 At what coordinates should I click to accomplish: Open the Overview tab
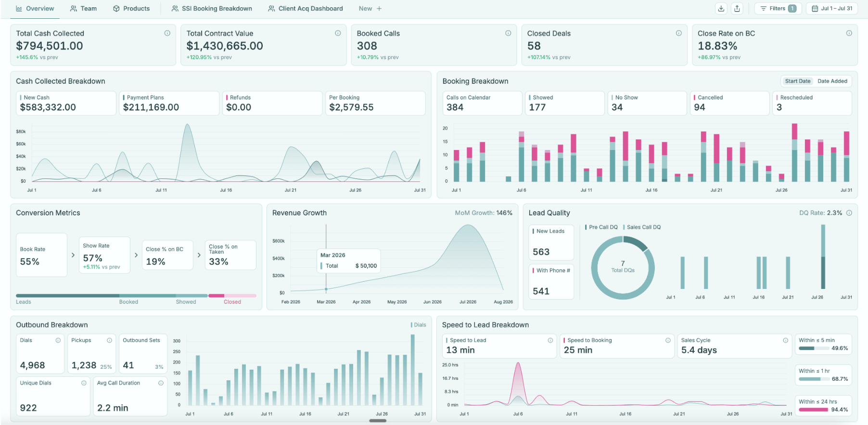pyautogui.click(x=35, y=9)
